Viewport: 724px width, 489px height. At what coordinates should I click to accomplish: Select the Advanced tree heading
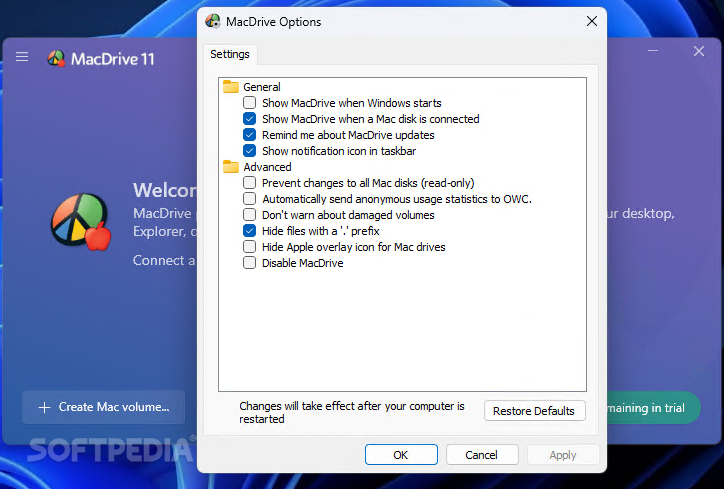coord(267,167)
